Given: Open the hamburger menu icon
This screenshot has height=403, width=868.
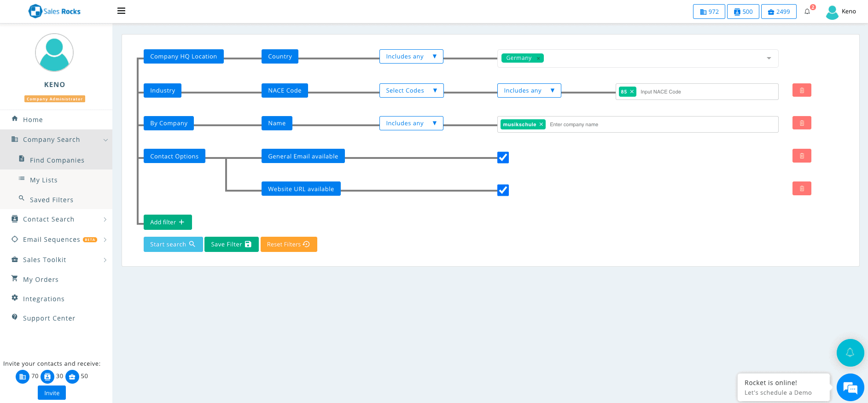Looking at the screenshot, I should point(121,11).
